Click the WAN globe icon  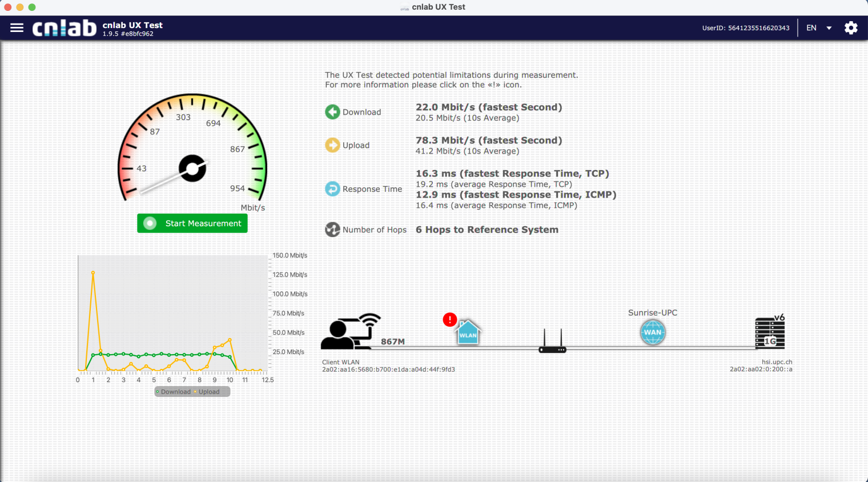click(653, 332)
